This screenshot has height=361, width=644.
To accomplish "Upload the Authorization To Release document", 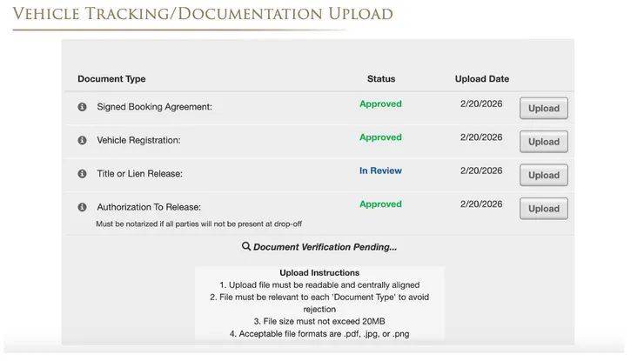I will [544, 209].
